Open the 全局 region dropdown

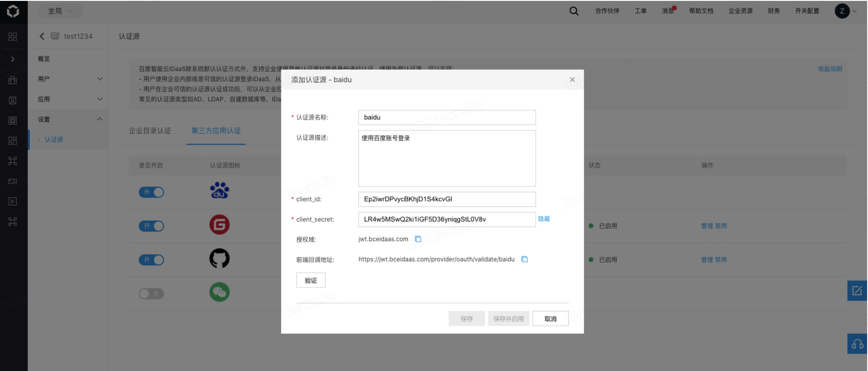click(60, 11)
